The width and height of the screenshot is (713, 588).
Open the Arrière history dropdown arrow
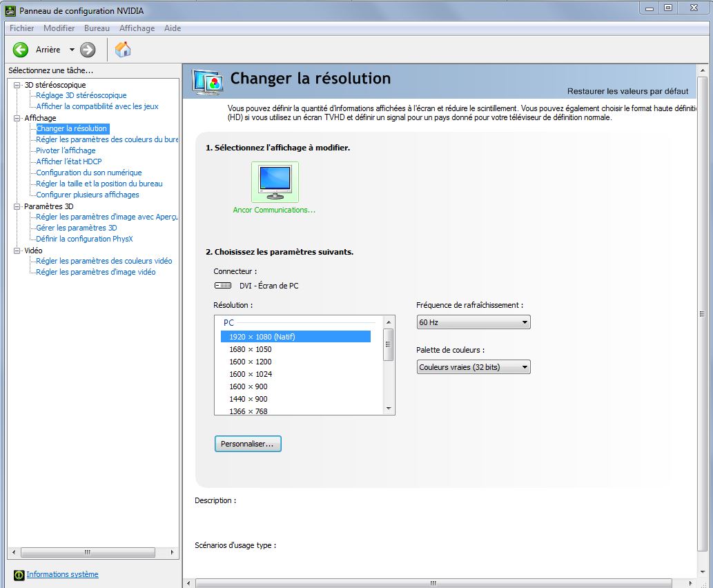pos(72,50)
